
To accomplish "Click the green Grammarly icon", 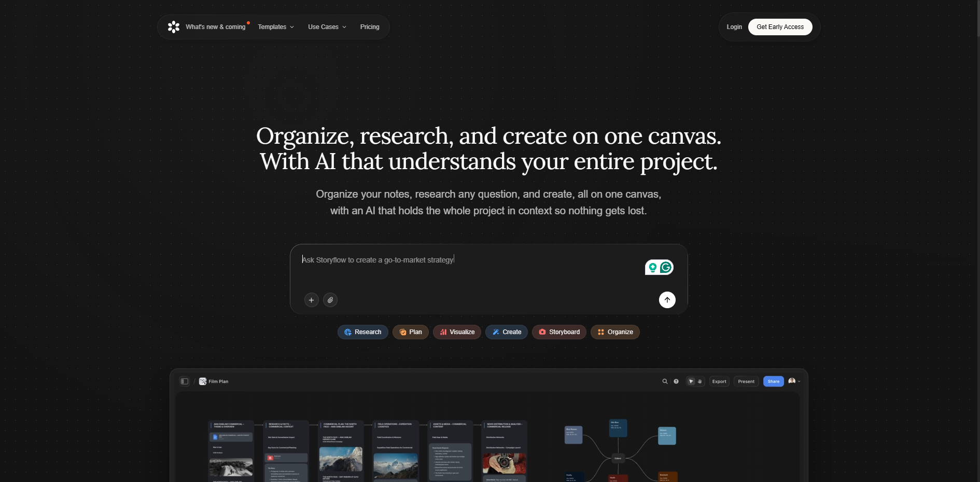I will tap(666, 267).
